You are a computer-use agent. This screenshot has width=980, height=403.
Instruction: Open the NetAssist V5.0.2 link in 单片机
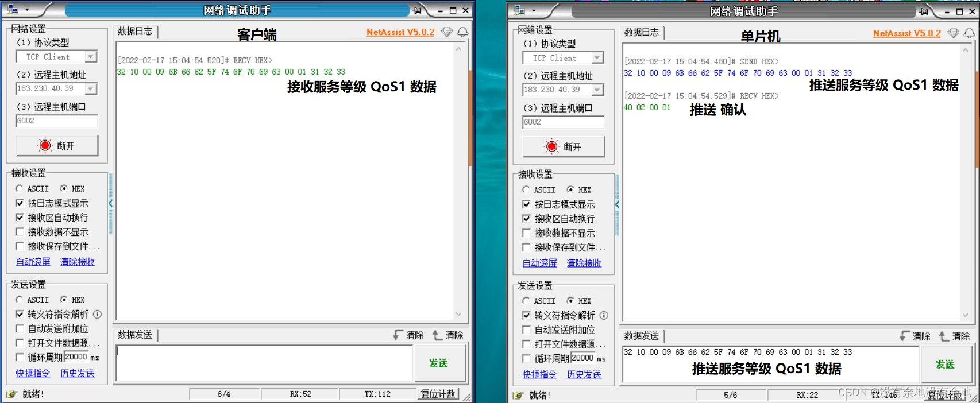(907, 33)
